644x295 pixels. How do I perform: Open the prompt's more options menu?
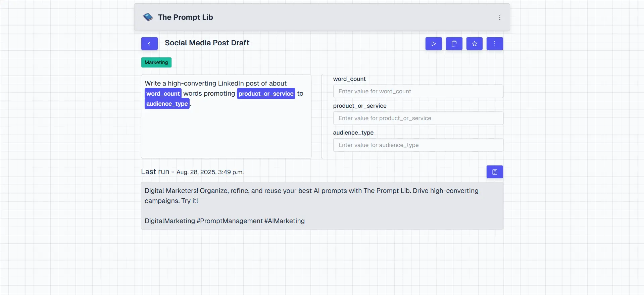coord(495,44)
